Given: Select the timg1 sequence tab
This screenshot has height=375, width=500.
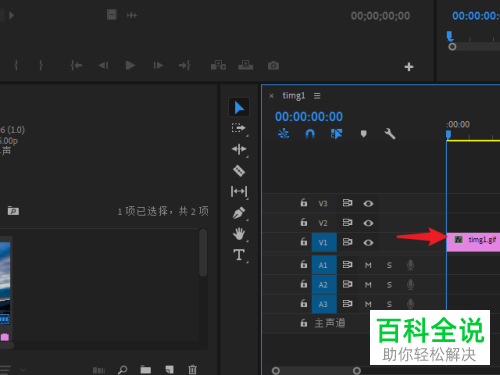Looking at the screenshot, I should coord(294,96).
